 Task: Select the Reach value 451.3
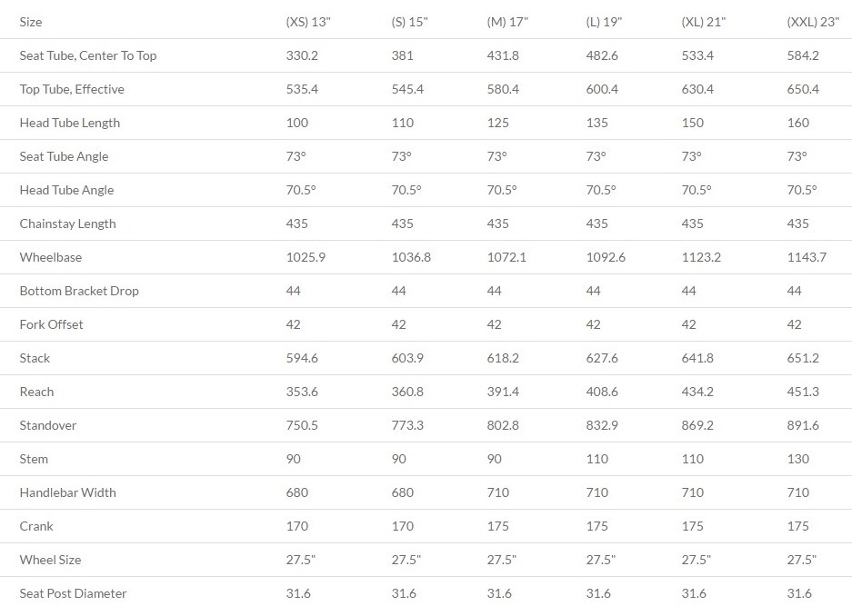pyautogui.click(x=803, y=392)
